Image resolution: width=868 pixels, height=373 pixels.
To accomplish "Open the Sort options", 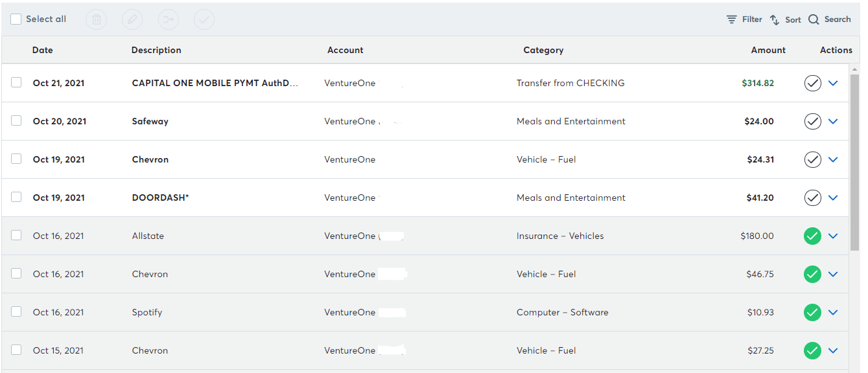I will (785, 19).
